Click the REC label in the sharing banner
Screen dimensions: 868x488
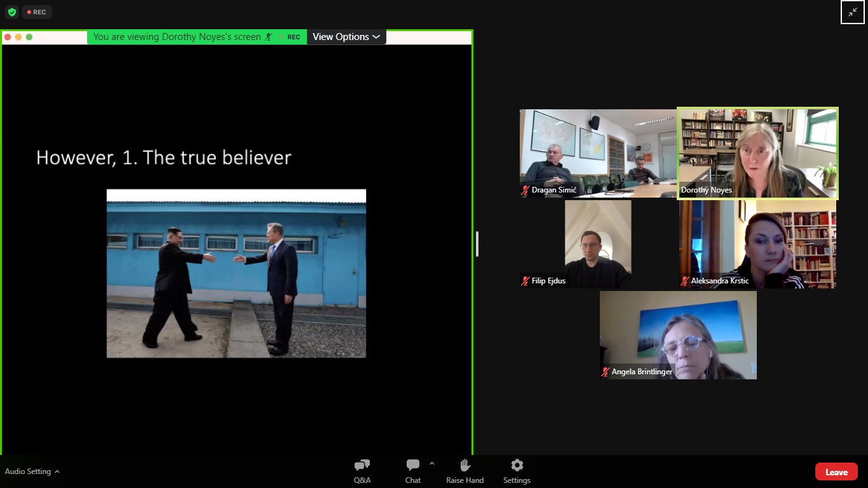pyautogui.click(x=294, y=37)
